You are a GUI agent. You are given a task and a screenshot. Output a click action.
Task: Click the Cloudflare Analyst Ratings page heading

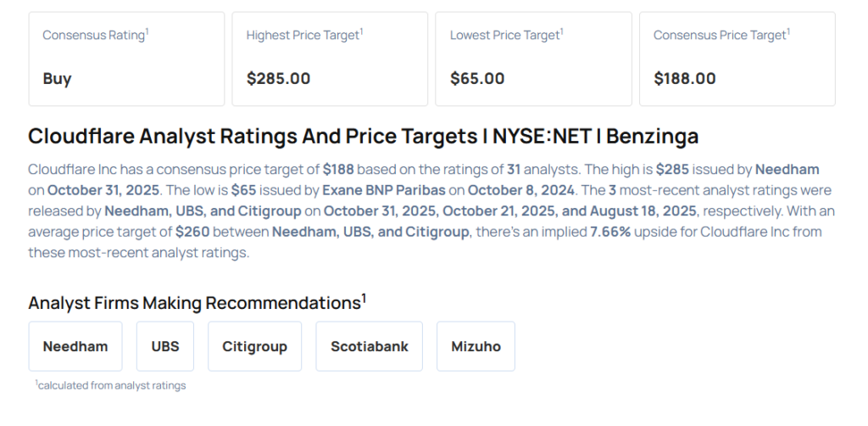tap(363, 137)
